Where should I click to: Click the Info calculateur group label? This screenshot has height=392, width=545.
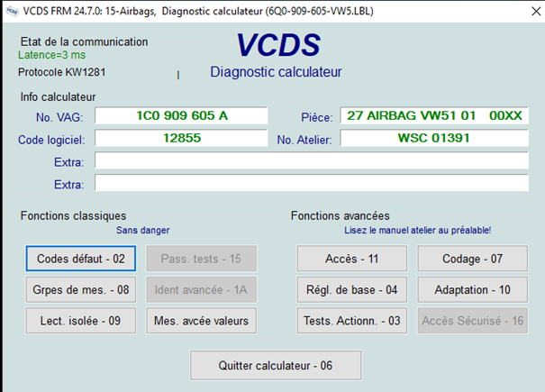[x=58, y=96]
